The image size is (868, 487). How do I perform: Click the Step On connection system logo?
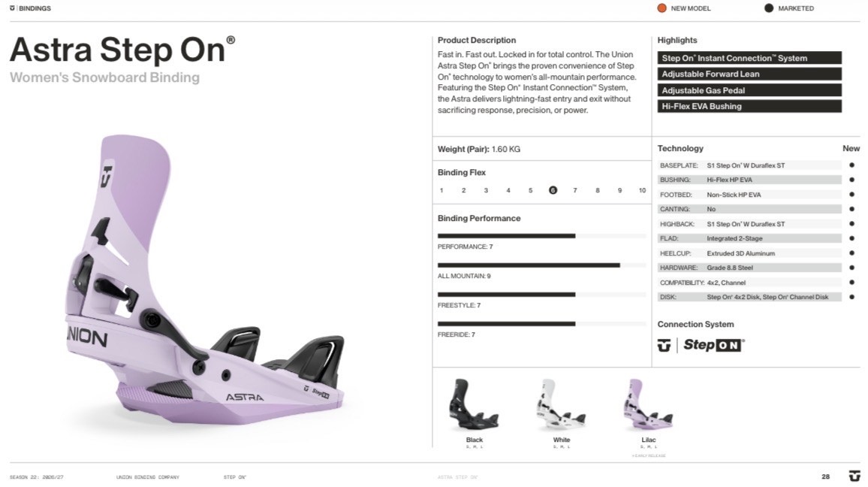pos(713,346)
